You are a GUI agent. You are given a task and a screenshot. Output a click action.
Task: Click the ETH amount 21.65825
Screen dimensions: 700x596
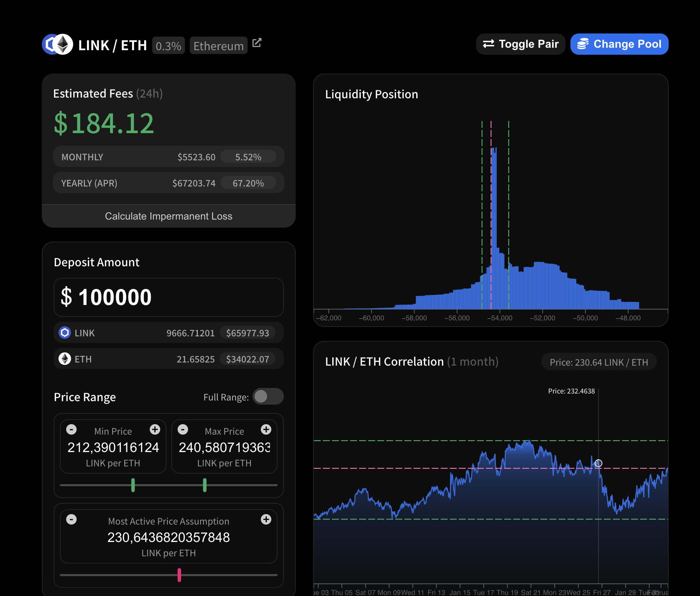[196, 359]
